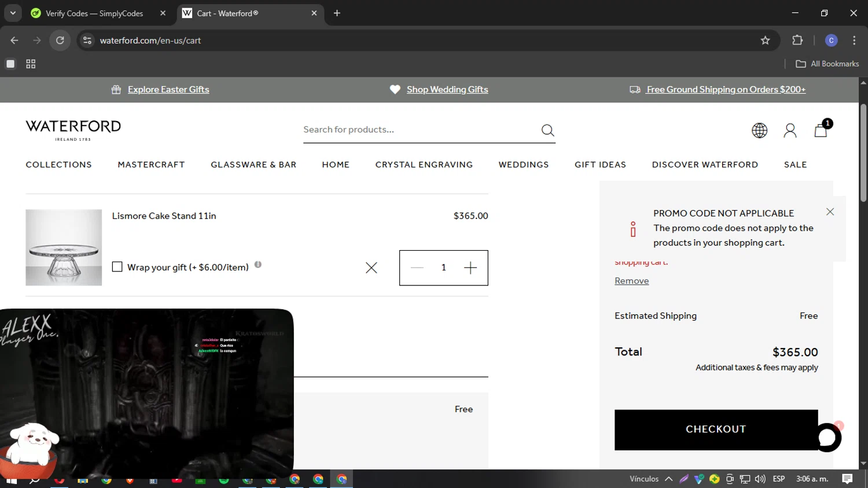Increase quantity with the plus icon

[x=470, y=267]
